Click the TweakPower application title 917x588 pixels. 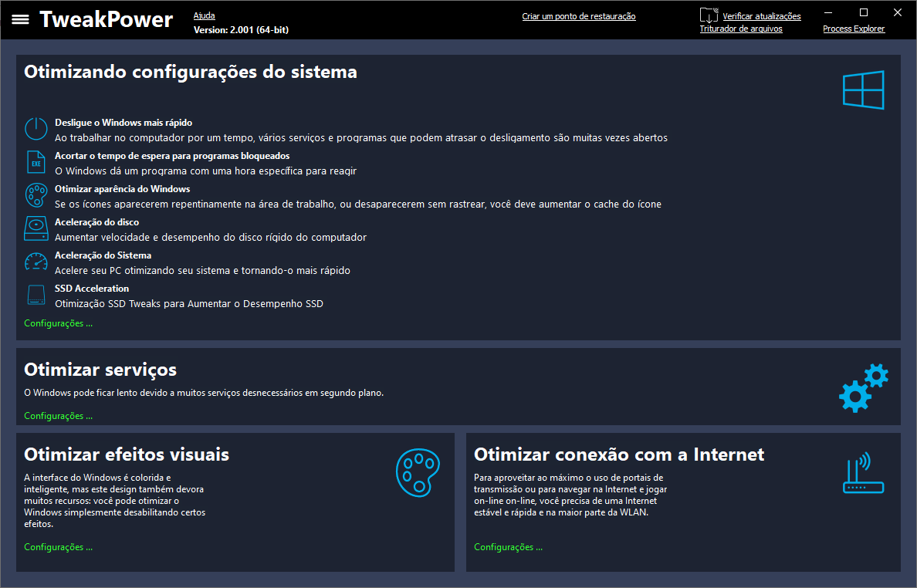coord(107,19)
